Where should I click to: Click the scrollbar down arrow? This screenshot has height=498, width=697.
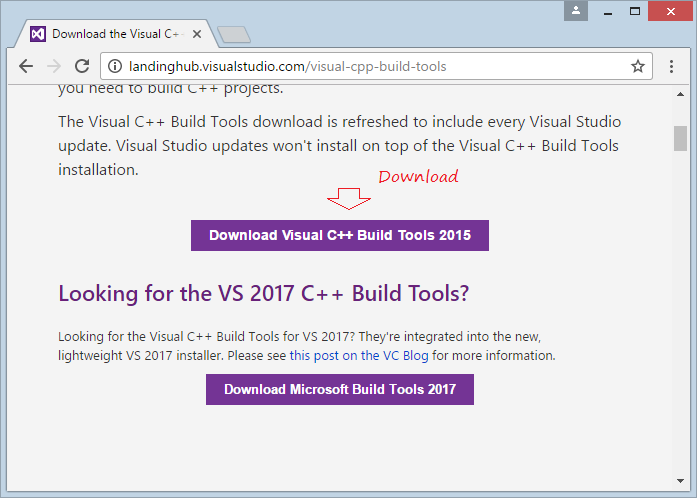tap(680, 481)
